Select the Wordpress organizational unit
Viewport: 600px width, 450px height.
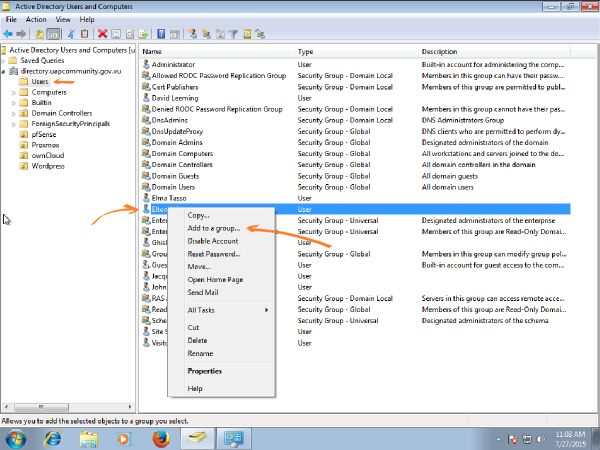[48, 166]
